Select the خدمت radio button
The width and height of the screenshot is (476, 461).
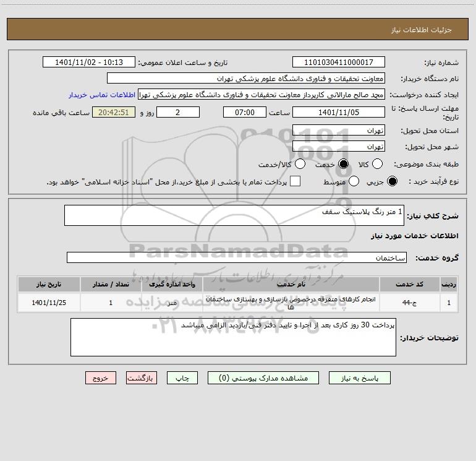[x=343, y=164]
